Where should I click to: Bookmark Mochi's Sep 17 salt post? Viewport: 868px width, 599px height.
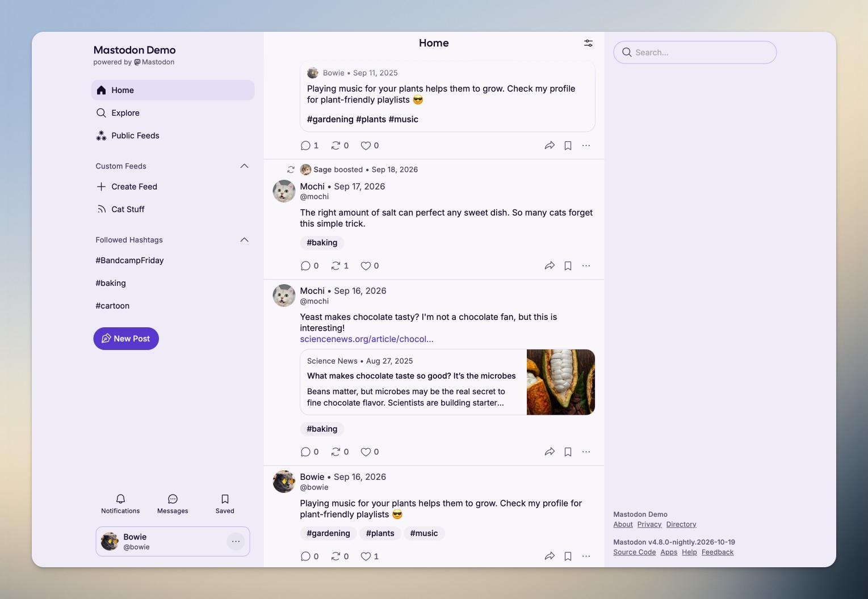(x=568, y=265)
